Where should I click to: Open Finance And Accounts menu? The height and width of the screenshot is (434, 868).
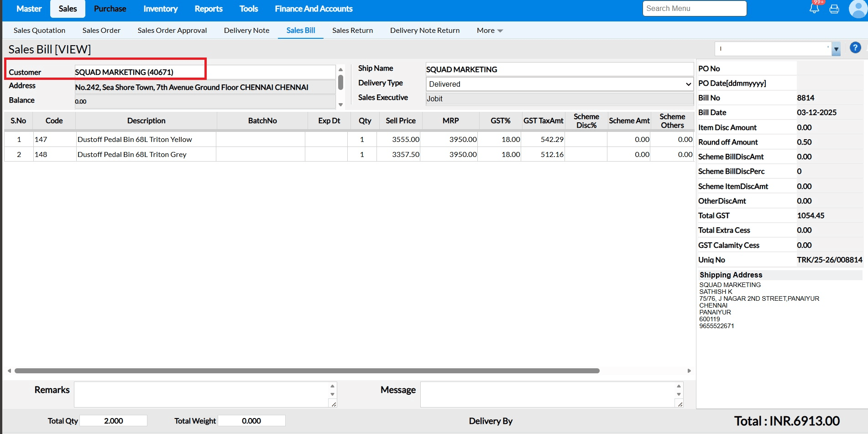pos(314,9)
